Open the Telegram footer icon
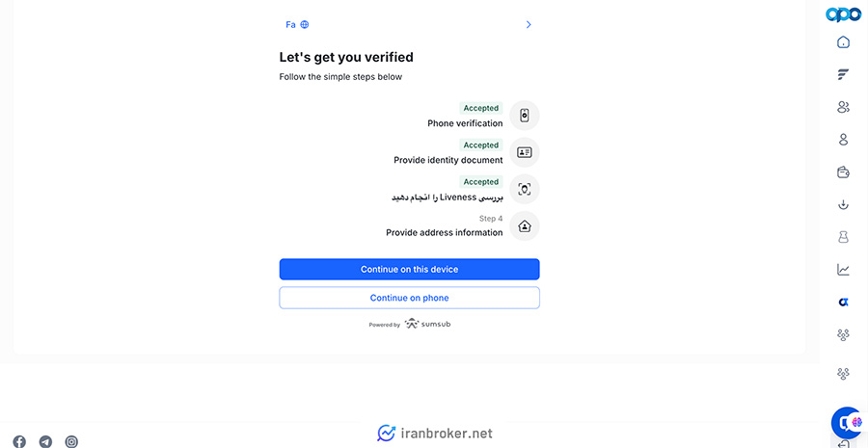 [x=45, y=442]
